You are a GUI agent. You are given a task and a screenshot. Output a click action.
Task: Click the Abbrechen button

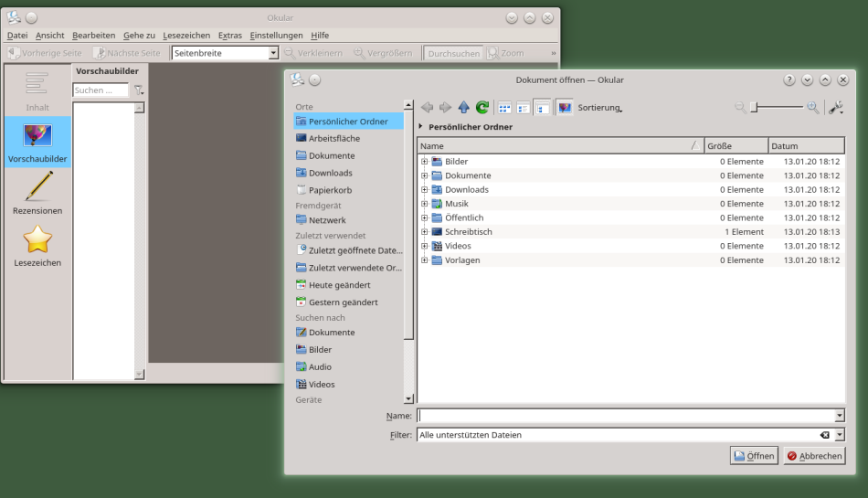[814, 456]
